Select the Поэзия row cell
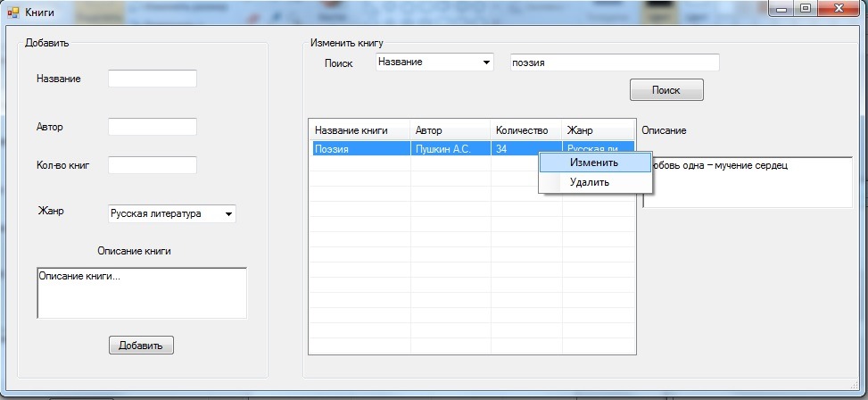The width and height of the screenshot is (868, 400). [x=359, y=149]
